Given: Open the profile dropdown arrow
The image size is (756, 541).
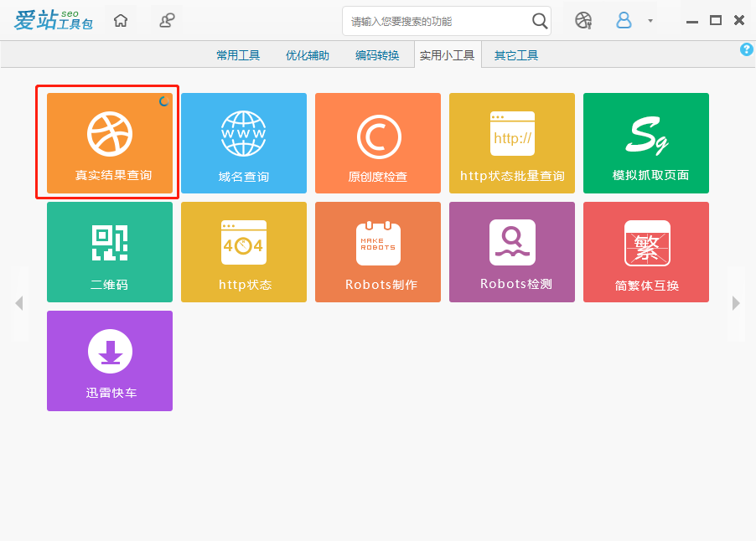Looking at the screenshot, I should [650, 21].
